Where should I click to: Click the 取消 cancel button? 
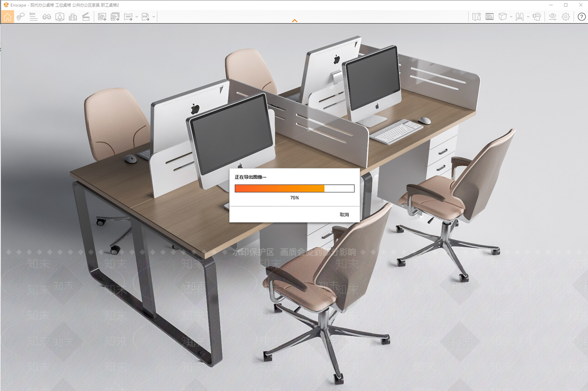tap(344, 215)
